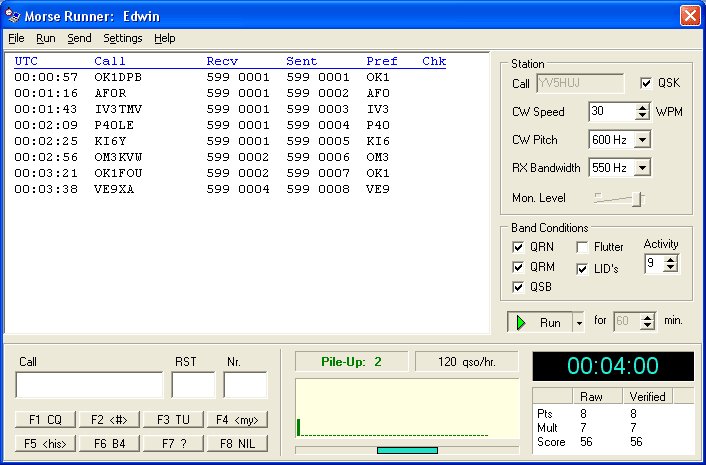The image size is (706, 465).
Task: Select log entry OK1DPB
Action: pyautogui.click(x=203, y=77)
